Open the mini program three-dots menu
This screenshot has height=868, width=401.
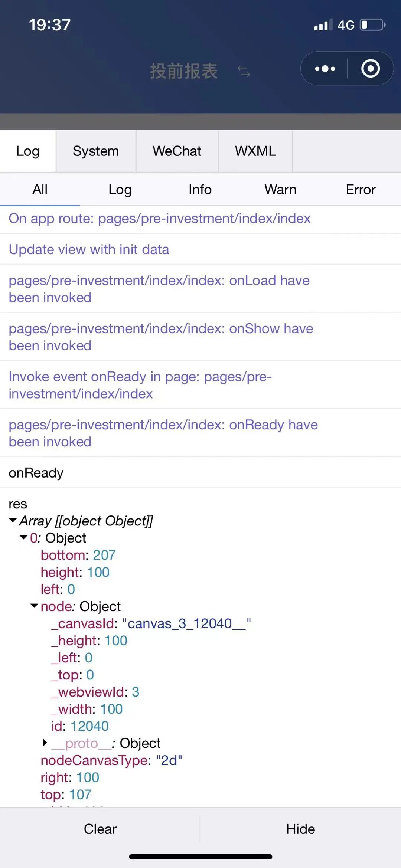pyautogui.click(x=325, y=69)
